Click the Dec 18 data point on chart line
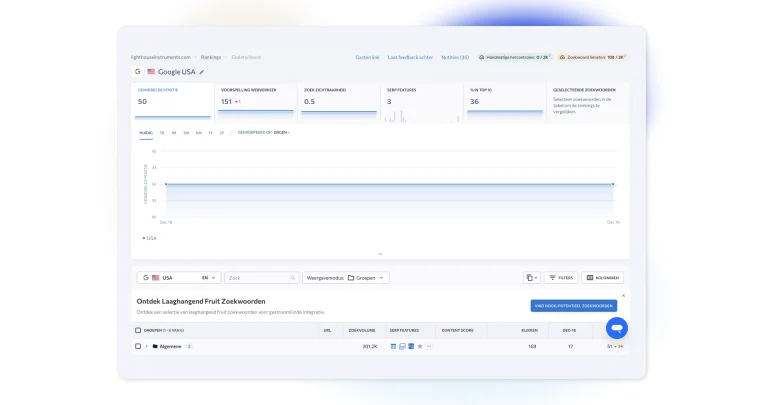 click(166, 184)
